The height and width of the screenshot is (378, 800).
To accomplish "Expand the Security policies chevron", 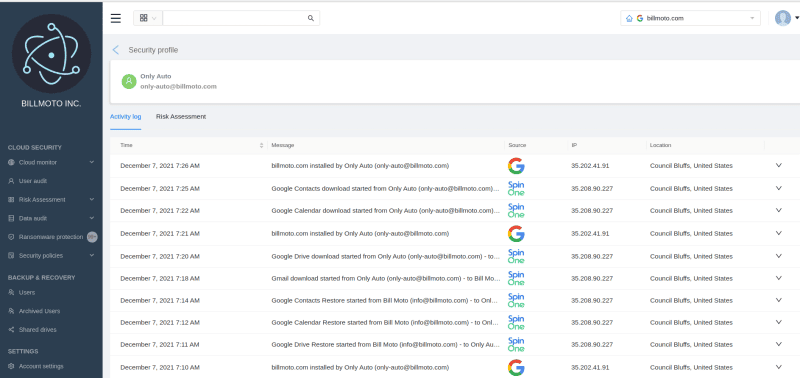I will pyautogui.click(x=92, y=255).
